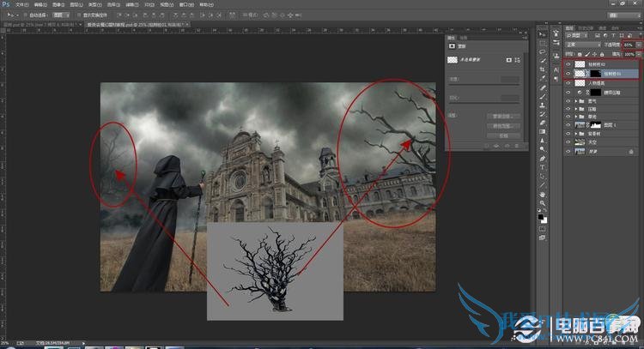The width and height of the screenshot is (644, 349).
Task: Open the layer opacity dropdown arrow
Action: [638, 45]
